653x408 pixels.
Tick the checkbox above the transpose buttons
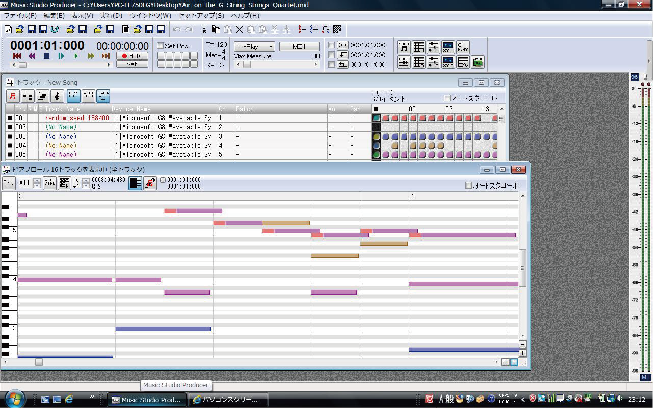click(x=161, y=46)
